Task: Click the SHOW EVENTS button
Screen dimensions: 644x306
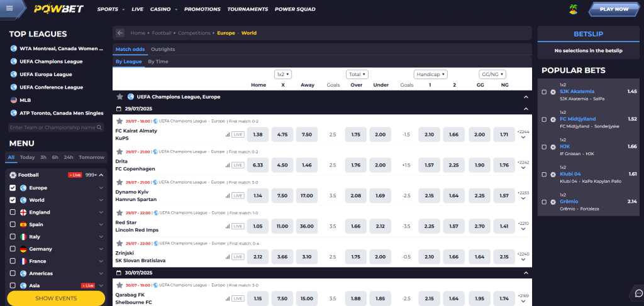Action: pos(56,298)
